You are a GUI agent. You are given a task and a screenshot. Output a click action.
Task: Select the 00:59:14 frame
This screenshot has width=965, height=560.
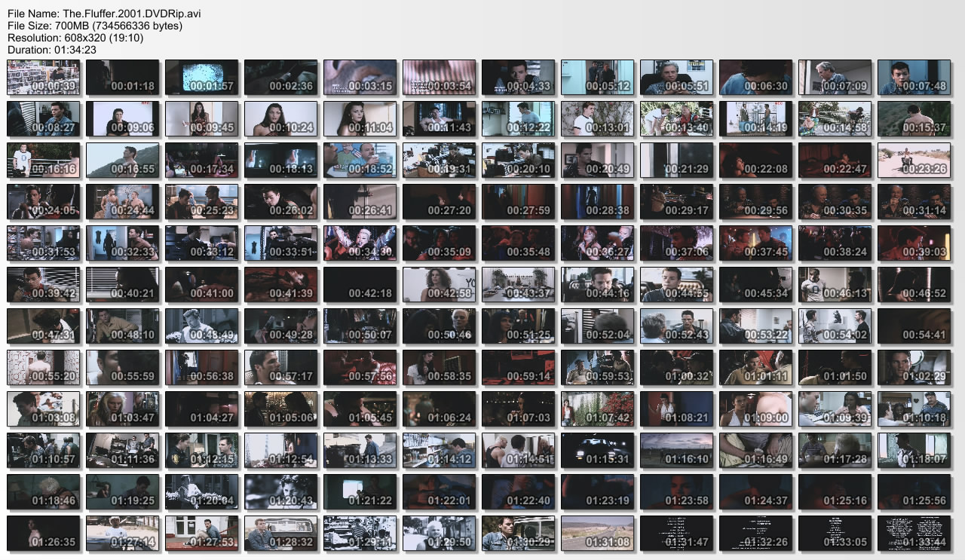coord(518,368)
